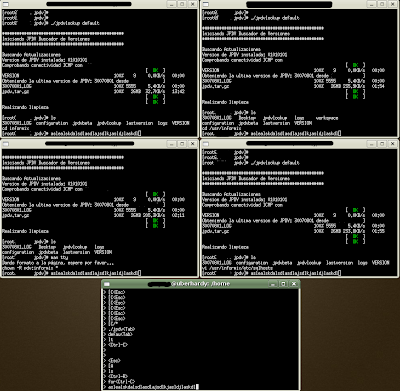Click the redacted title bar of bottom-right terminal
Screen dimensions: 400x391
coord(289,143)
